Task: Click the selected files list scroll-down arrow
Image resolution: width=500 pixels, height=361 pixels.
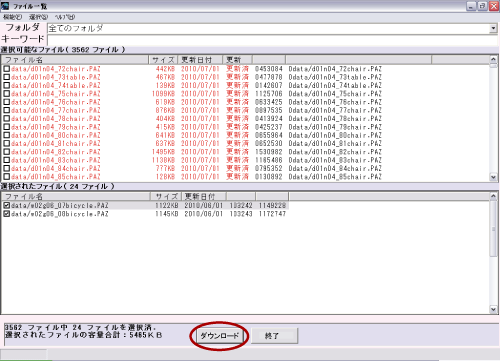Action: (x=493, y=309)
